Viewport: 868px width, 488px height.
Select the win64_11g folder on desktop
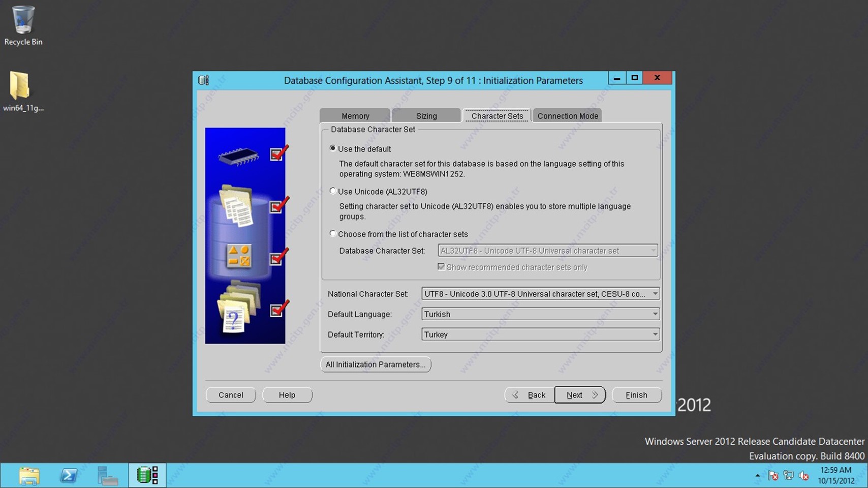(x=23, y=91)
